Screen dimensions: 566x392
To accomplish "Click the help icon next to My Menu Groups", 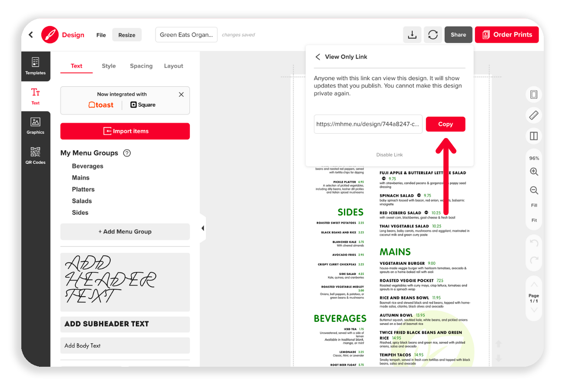I will (x=127, y=153).
